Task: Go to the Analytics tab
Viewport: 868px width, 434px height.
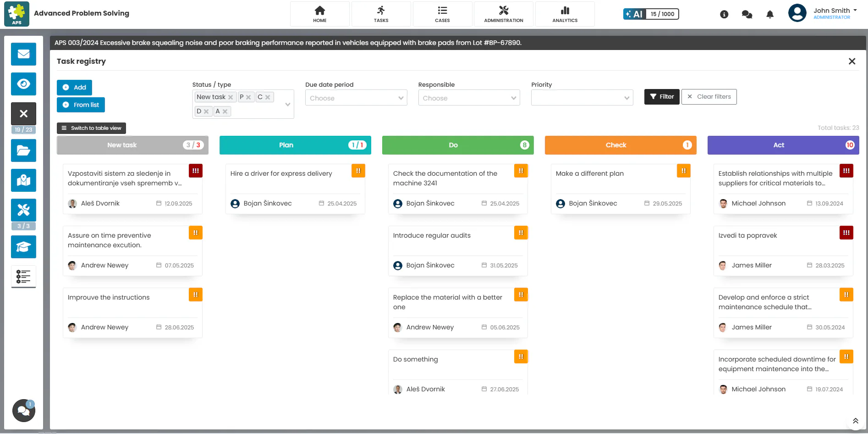Action: [x=565, y=14]
